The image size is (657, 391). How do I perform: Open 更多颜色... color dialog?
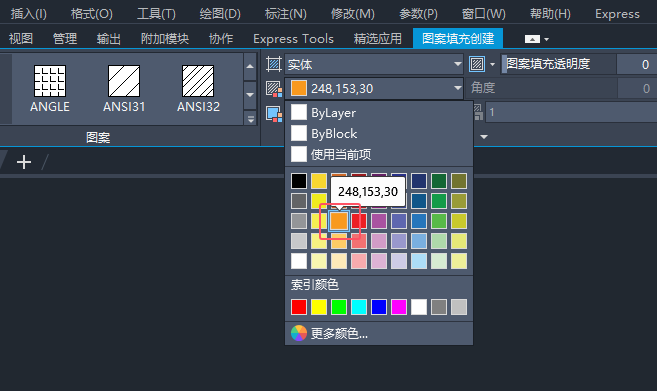[379, 334]
